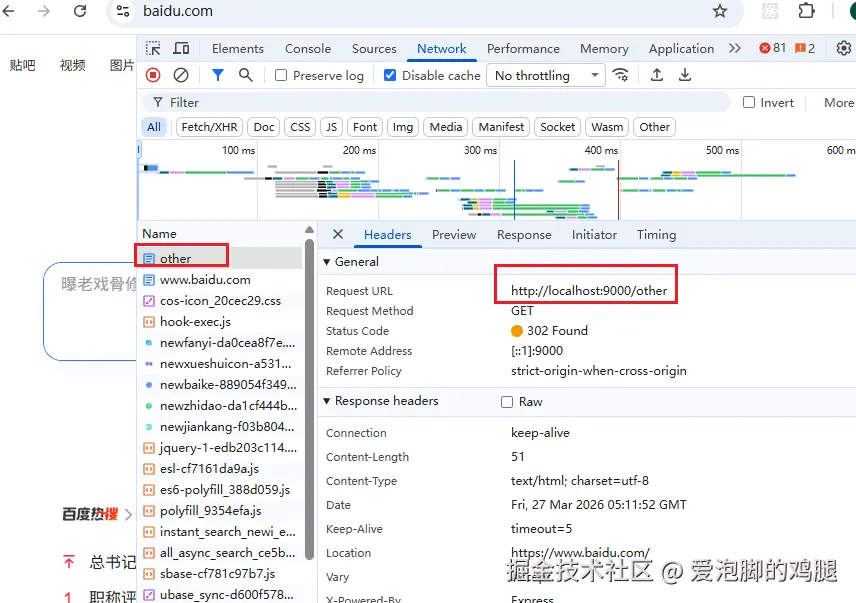
Task: Filter requests by CSS type
Action: [x=300, y=127]
